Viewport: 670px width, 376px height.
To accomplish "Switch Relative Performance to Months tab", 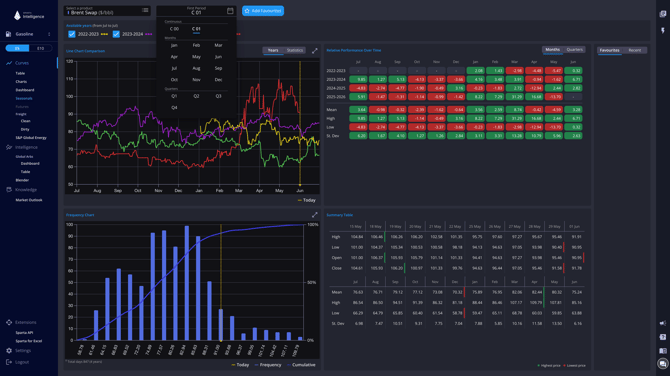I will 552,50.
